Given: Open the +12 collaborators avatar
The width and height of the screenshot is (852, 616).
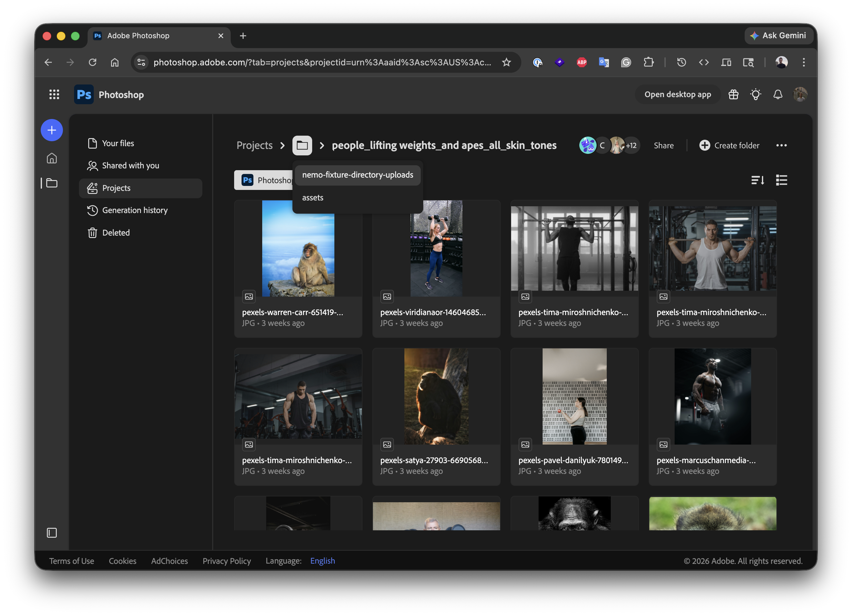Looking at the screenshot, I should point(631,145).
